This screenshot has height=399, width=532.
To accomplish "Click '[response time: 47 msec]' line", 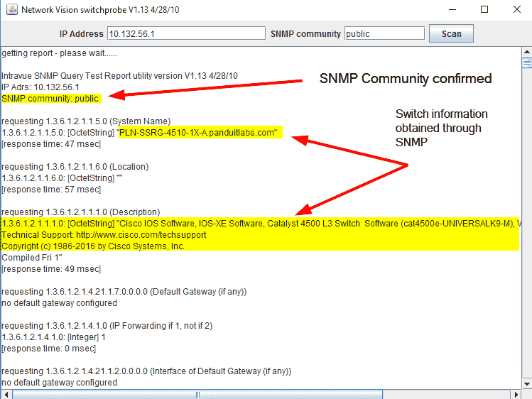I will (x=51, y=144).
